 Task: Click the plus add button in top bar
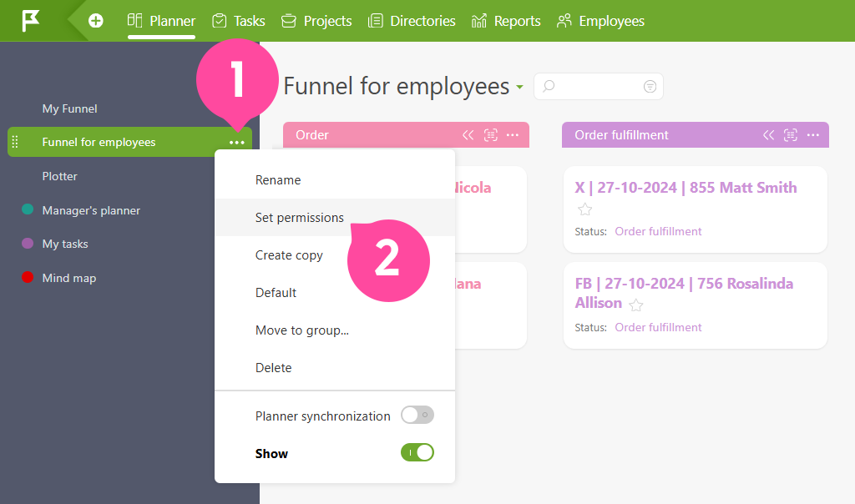tap(96, 21)
